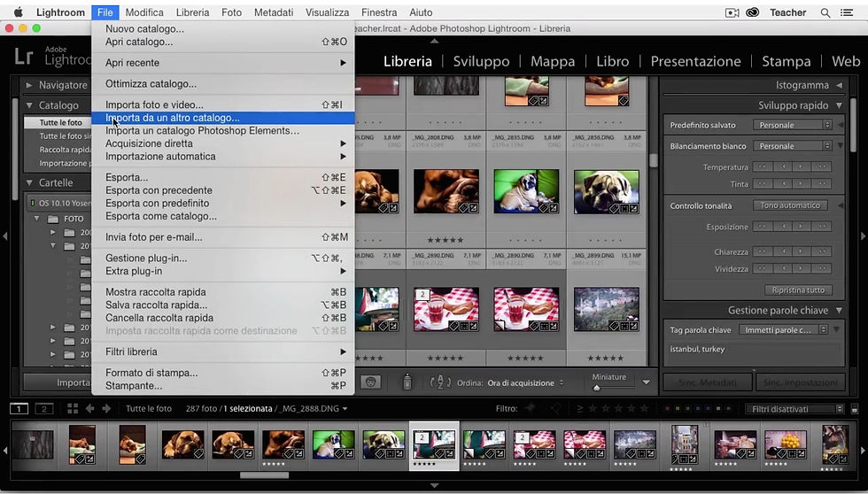Screen dimensions: 868x494
Task: Switch to the Stampa module
Action: 787,61
